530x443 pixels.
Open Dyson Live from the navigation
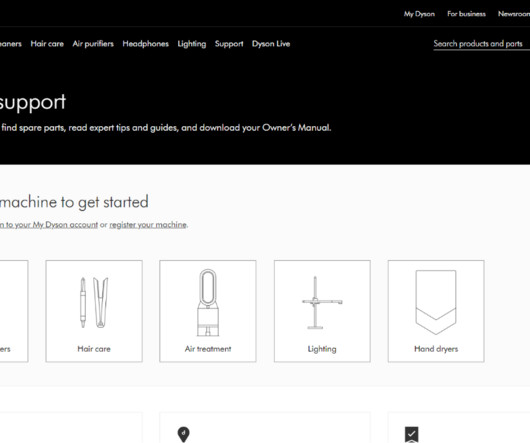pos(271,44)
